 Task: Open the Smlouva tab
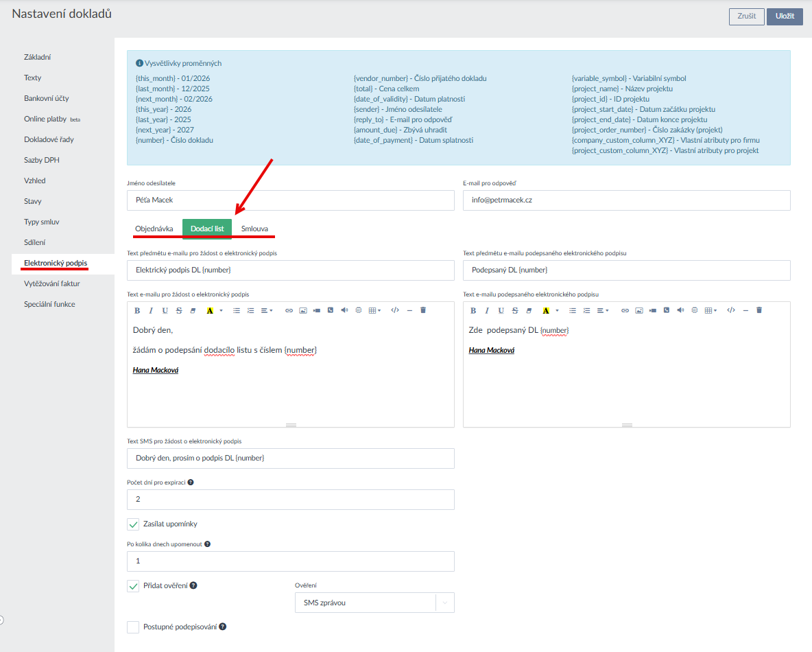(x=254, y=229)
